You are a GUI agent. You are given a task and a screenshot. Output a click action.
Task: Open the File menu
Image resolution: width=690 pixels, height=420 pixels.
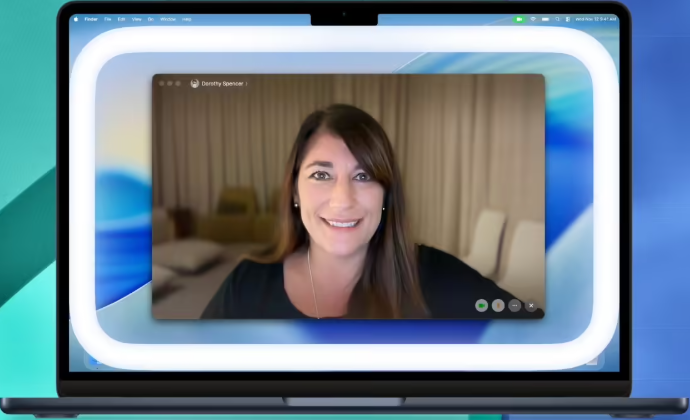click(107, 19)
